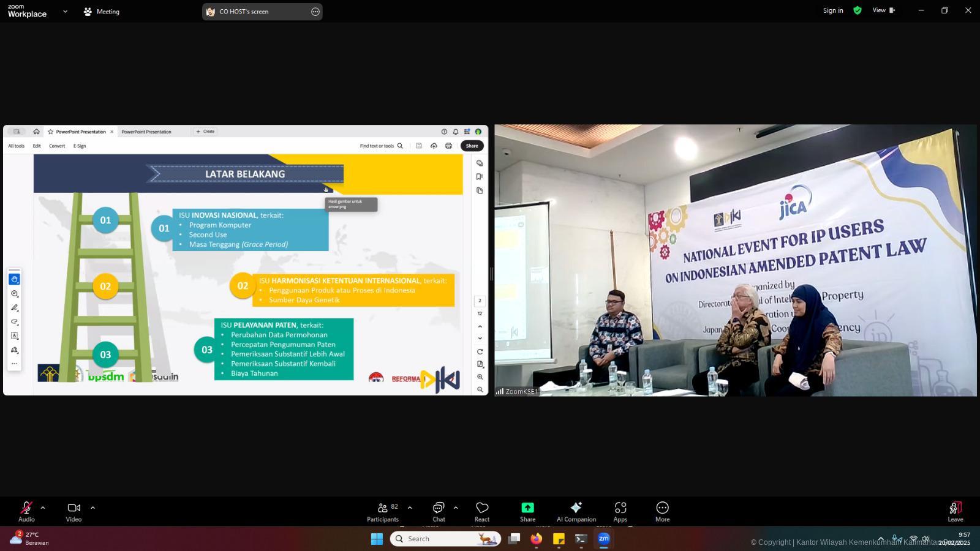Leave the meeting
The height and width of the screenshot is (551, 980).
(x=955, y=511)
